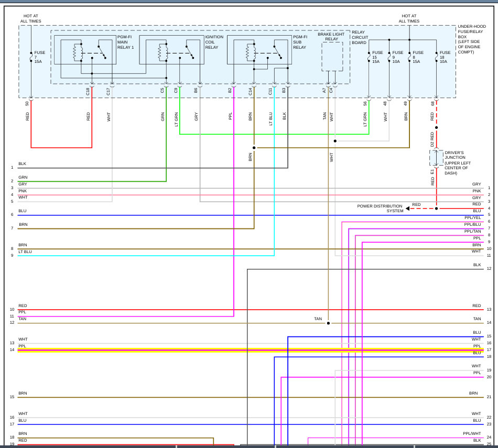Image resolution: width=498 pixels, height=448 pixels.
Task: Click the B6 connector pin label
Action: pyautogui.click(x=196, y=91)
